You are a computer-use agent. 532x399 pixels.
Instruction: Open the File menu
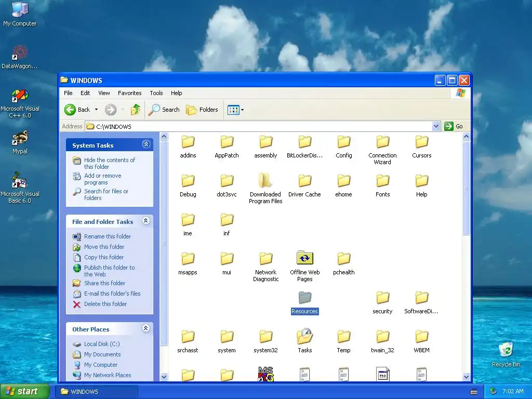pos(68,93)
